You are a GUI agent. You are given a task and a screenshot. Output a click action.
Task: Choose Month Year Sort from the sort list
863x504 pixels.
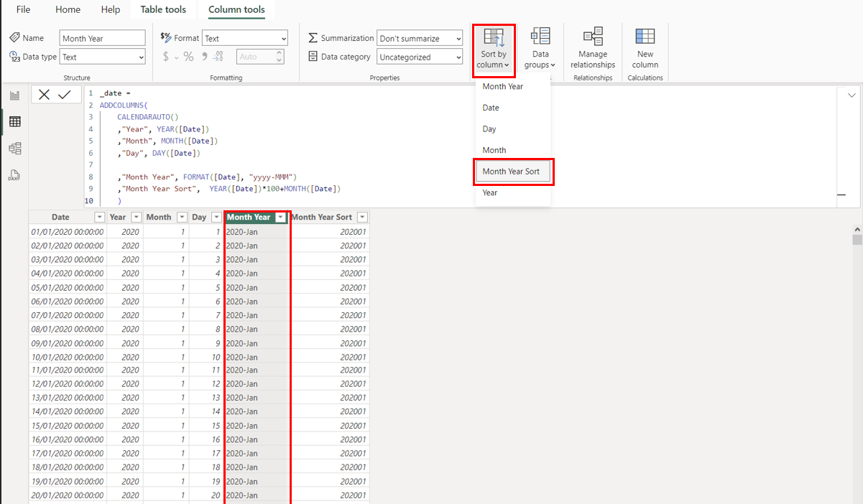pos(513,172)
